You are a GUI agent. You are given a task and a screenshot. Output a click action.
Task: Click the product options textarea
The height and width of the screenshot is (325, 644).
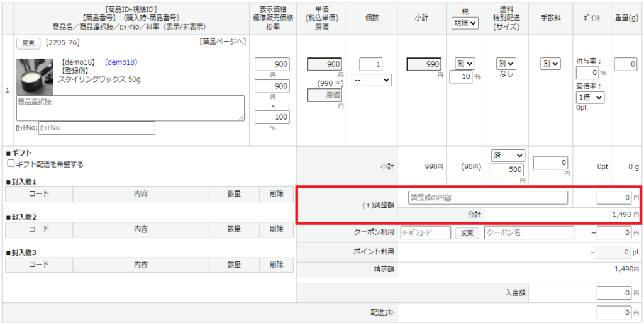(130, 108)
